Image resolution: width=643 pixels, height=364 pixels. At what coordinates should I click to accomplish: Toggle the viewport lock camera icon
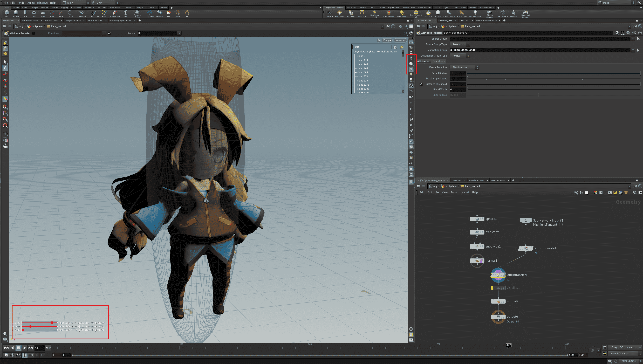(x=379, y=40)
